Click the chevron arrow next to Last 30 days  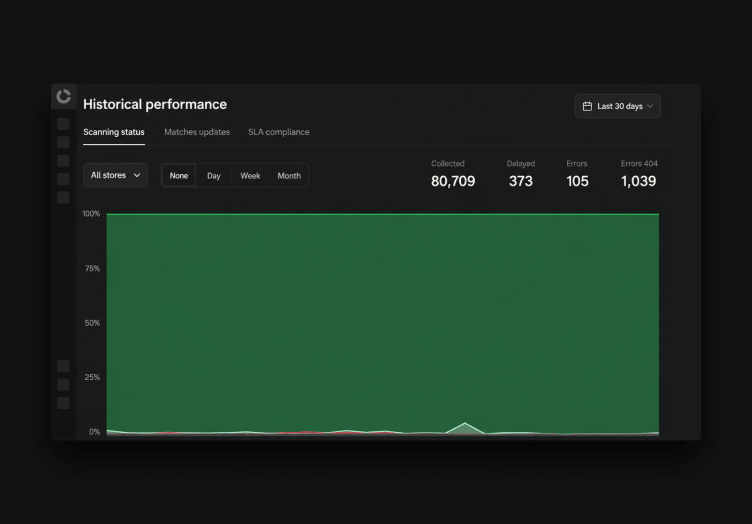[x=650, y=106]
